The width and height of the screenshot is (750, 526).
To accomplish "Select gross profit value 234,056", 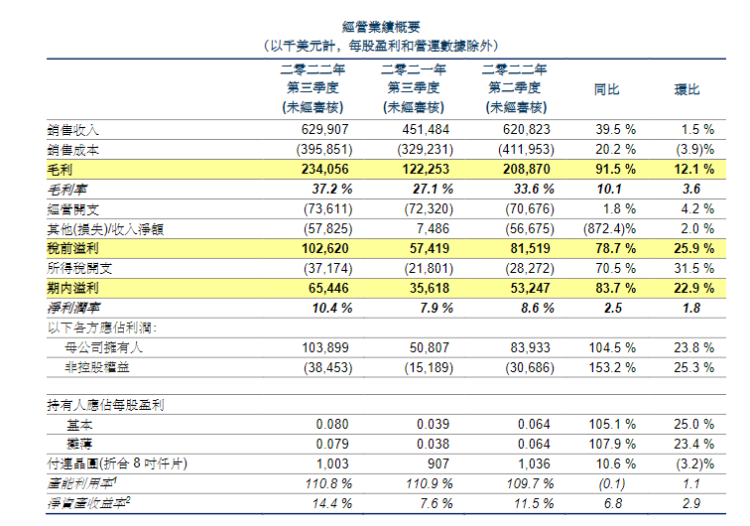I will [x=325, y=169].
